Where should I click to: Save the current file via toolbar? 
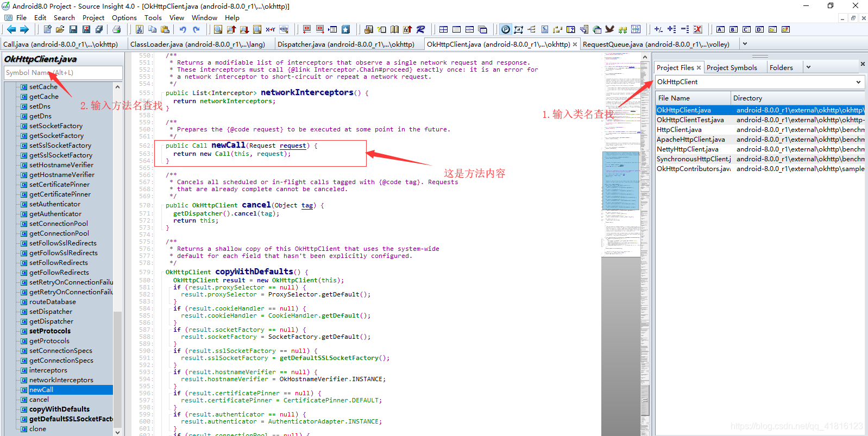tap(73, 29)
